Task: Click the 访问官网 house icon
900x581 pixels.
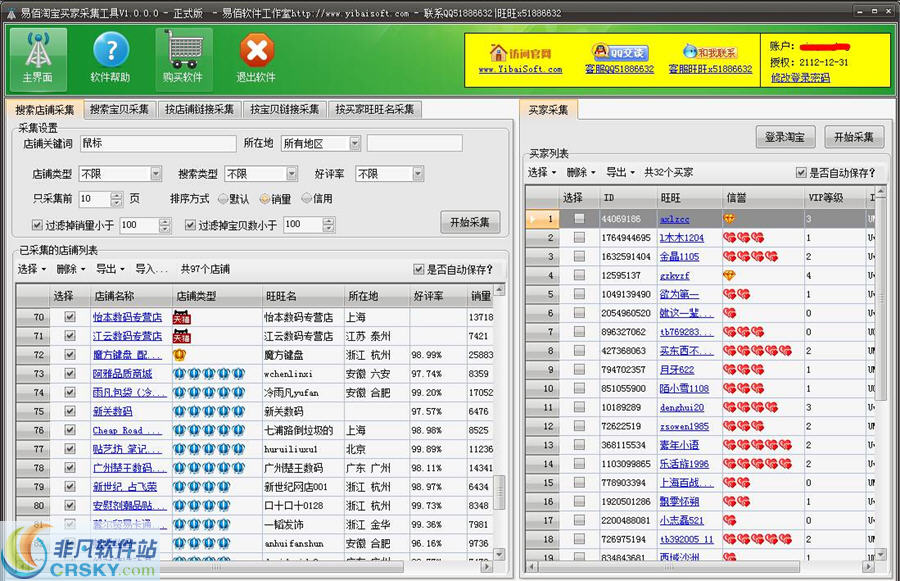Action: click(x=498, y=53)
